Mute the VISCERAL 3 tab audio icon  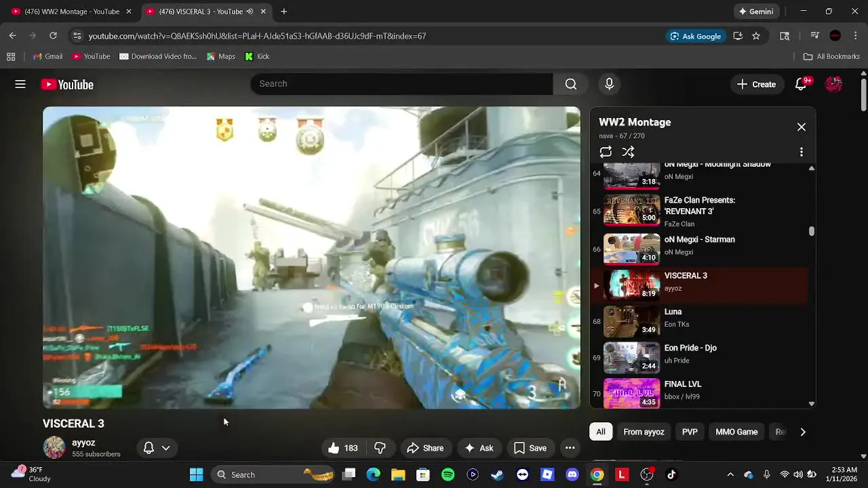(x=250, y=12)
